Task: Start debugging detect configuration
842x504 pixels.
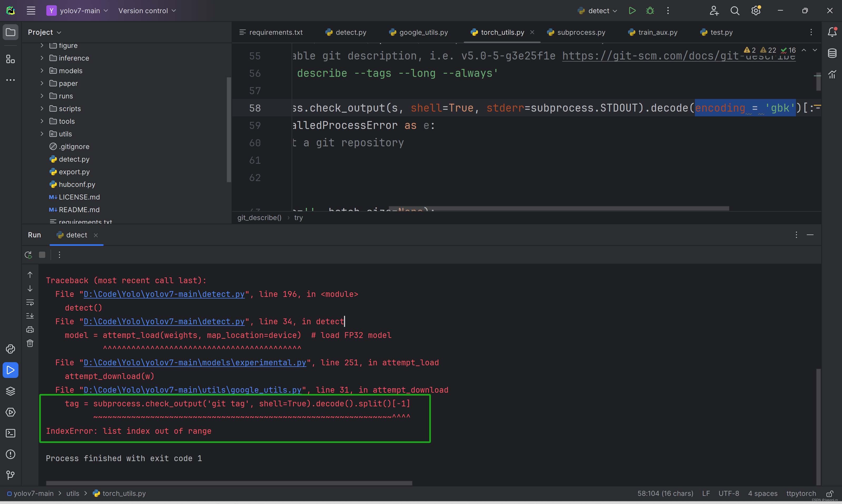Action: pos(650,11)
